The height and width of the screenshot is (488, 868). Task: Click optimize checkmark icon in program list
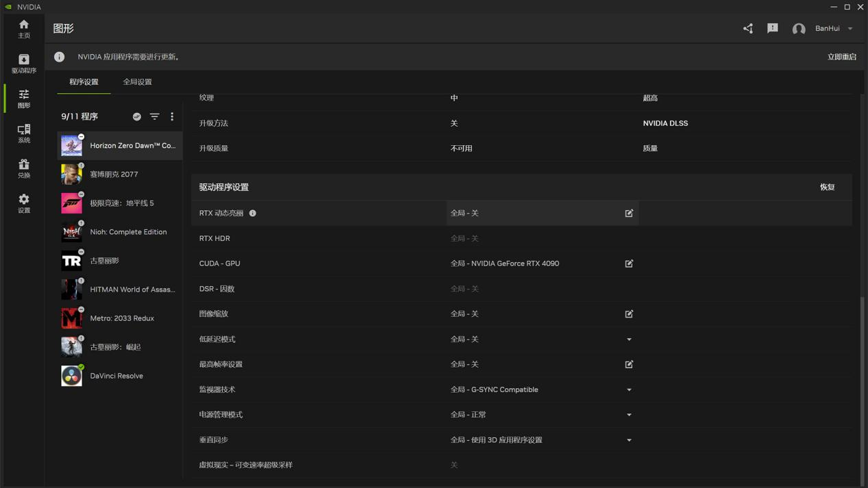point(137,117)
